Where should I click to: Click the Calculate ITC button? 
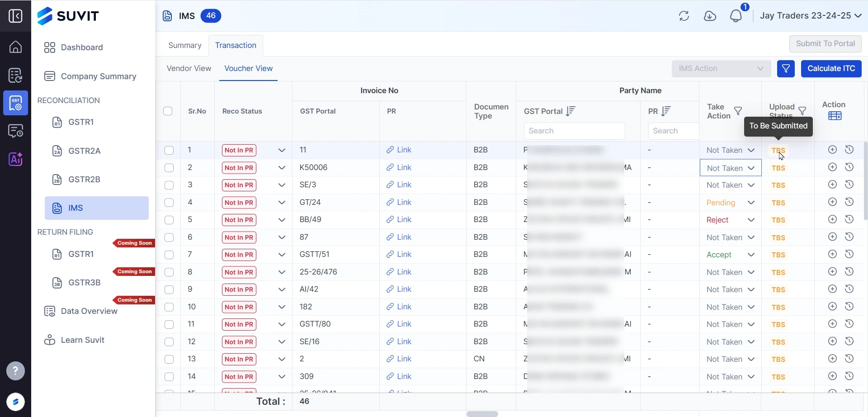pyautogui.click(x=831, y=69)
